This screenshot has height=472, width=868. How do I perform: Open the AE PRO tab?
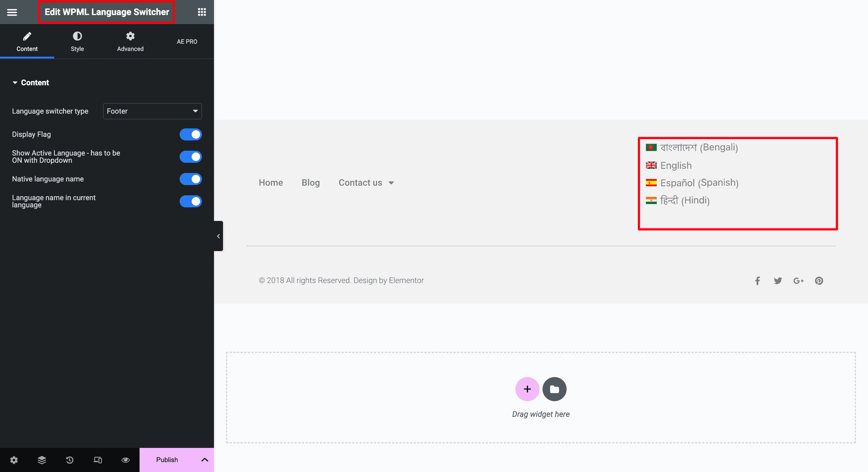(187, 41)
